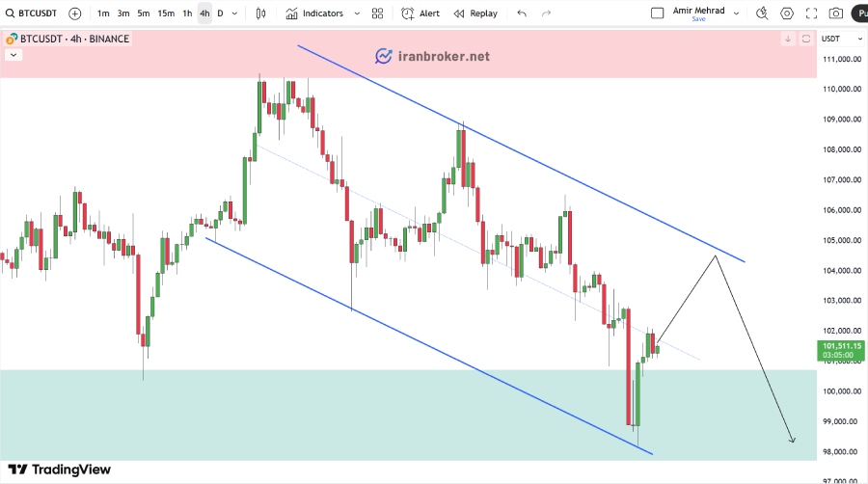Expand the timeframe dropdown arrow

pos(234,13)
